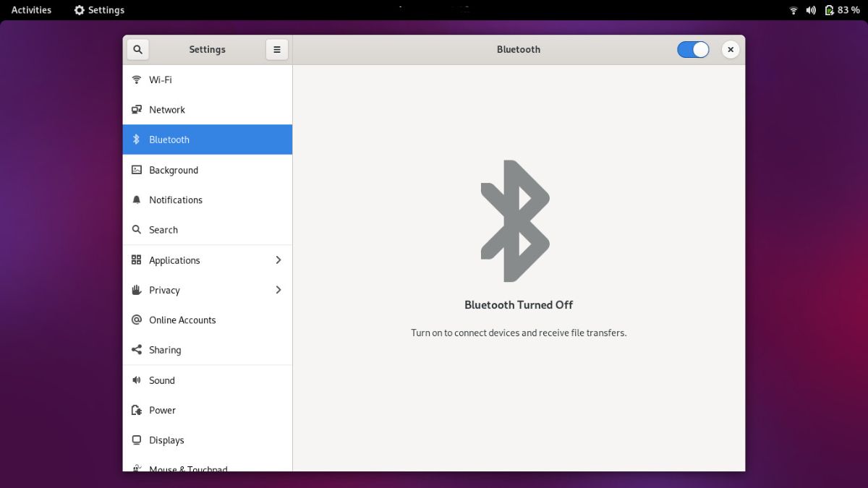Open the Activities overview

click(30, 9)
